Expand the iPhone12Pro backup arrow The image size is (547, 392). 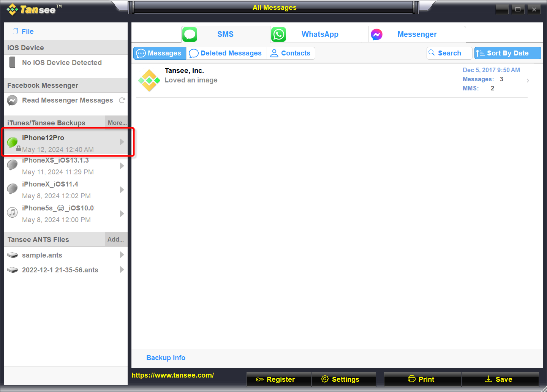pyautogui.click(x=122, y=142)
